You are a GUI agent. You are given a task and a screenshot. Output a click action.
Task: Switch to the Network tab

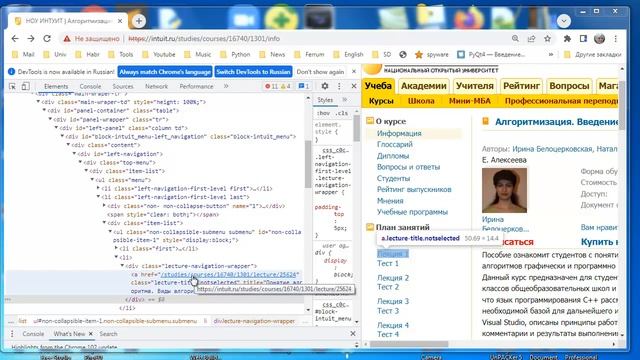point(156,86)
